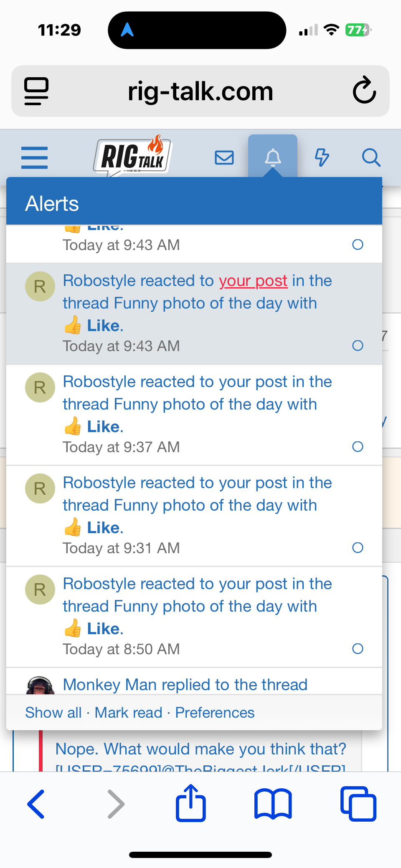The image size is (401, 868).
Task: Show Safari open tabs overview
Action: coord(358,804)
